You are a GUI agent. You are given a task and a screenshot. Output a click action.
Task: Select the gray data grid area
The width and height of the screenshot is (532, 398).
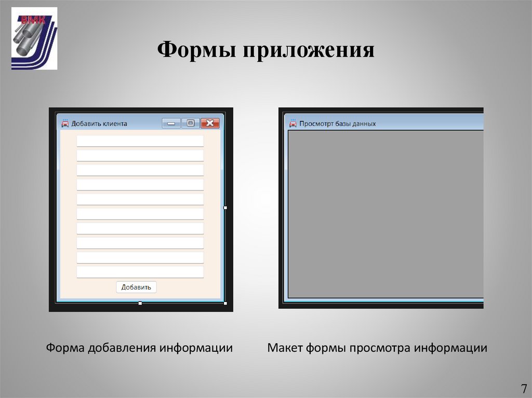[384, 213]
